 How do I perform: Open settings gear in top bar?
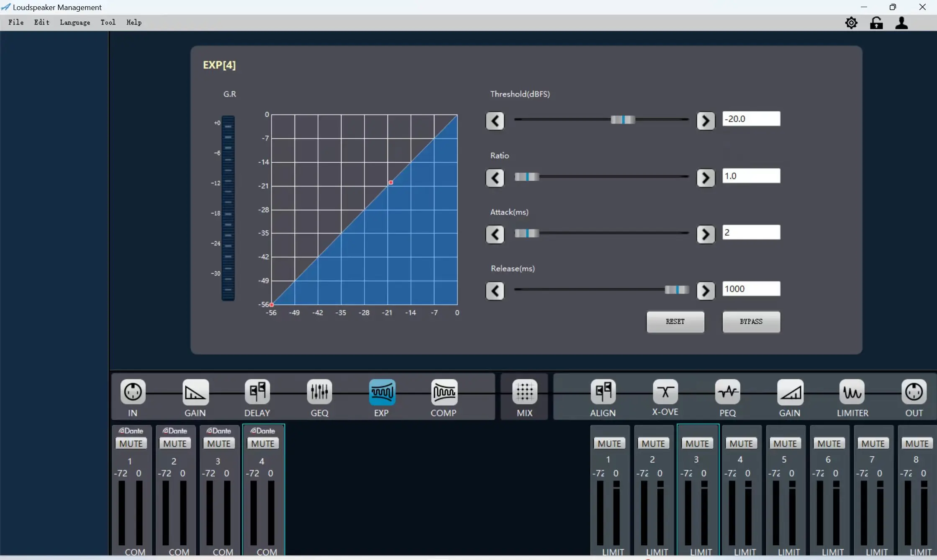pyautogui.click(x=851, y=23)
